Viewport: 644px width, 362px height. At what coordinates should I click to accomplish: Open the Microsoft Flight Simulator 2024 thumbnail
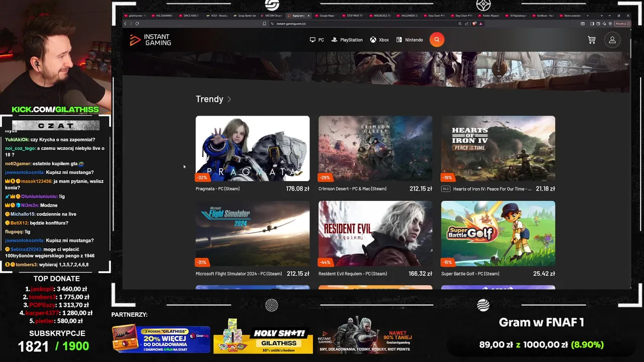[x=253, y=233]
